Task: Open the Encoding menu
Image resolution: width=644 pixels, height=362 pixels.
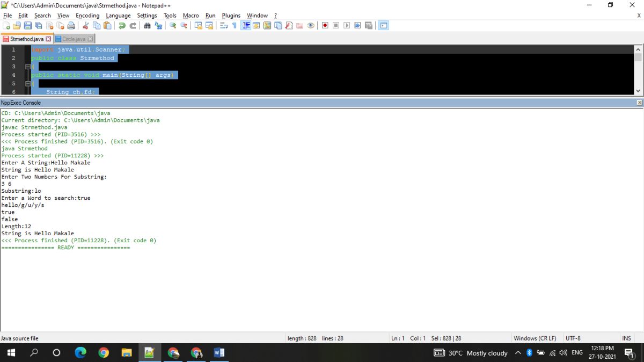Action: click(x=87, y=16)
